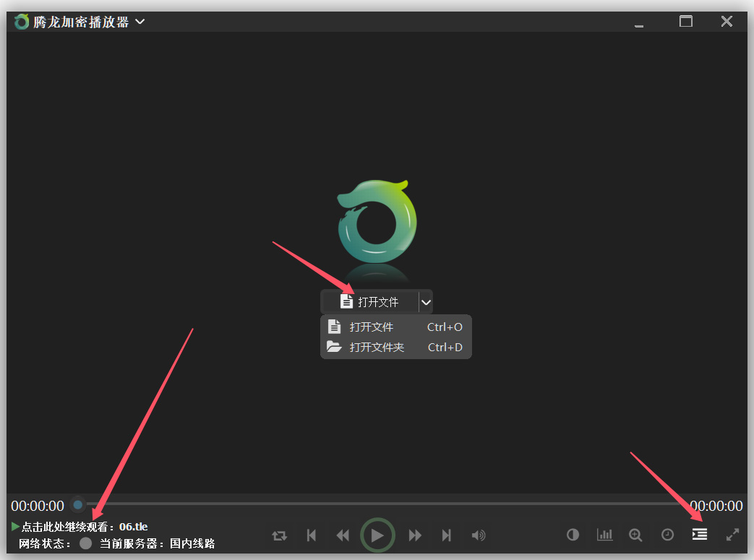Expand the dropdown arrow beside 打开文件 button

tap(426, 302)
